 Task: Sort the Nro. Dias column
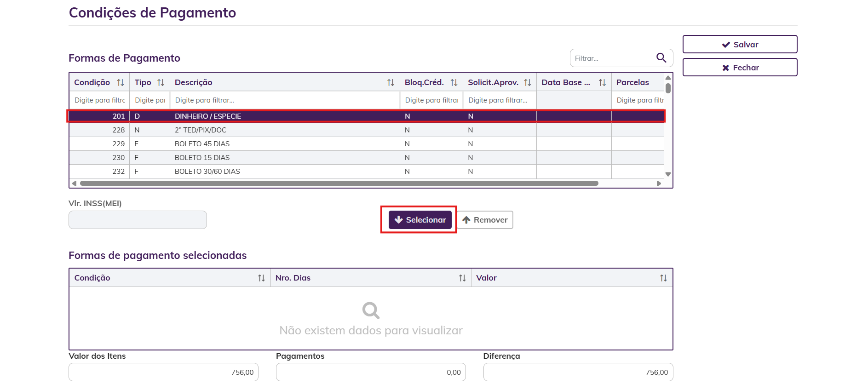coord(462,278)
